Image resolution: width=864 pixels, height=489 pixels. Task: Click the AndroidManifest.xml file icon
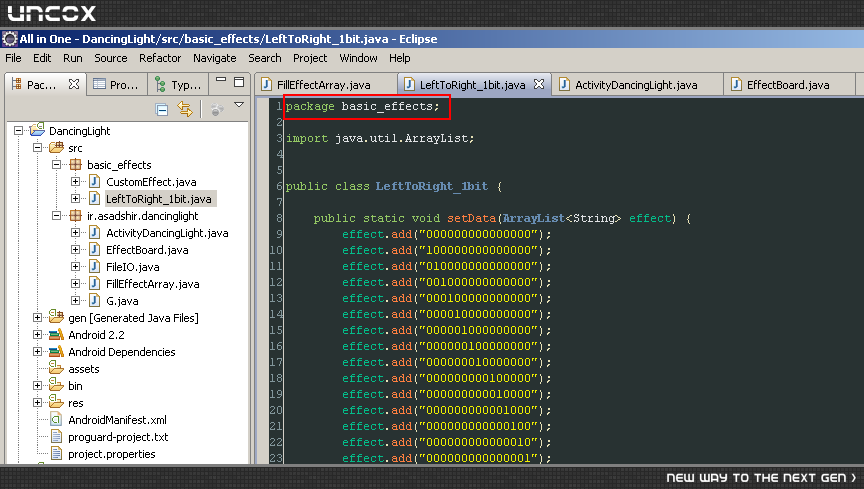[56, 420]
